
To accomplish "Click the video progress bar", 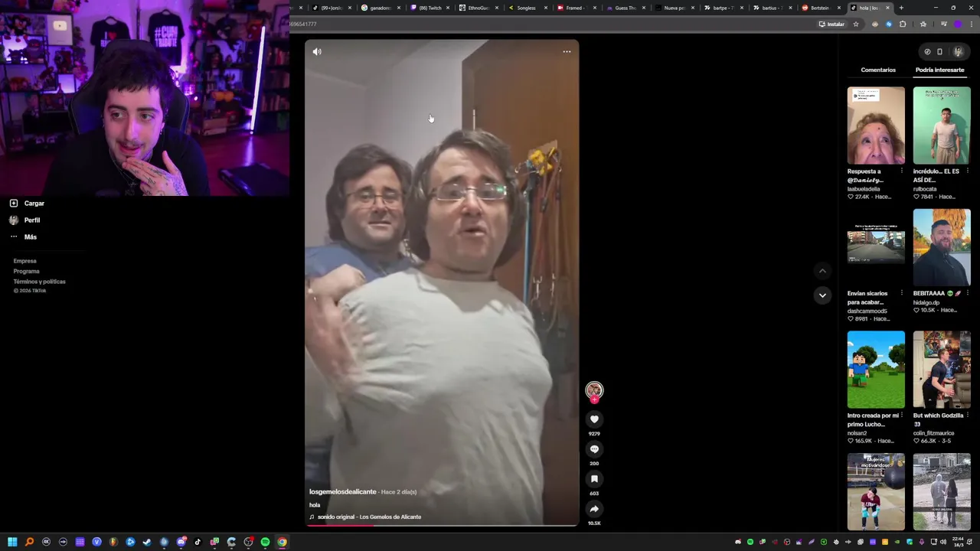I will click(441, 525).
